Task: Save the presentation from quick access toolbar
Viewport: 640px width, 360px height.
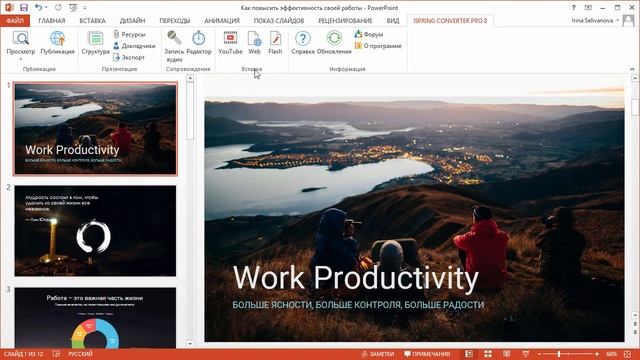Action: tap(24, 7)
